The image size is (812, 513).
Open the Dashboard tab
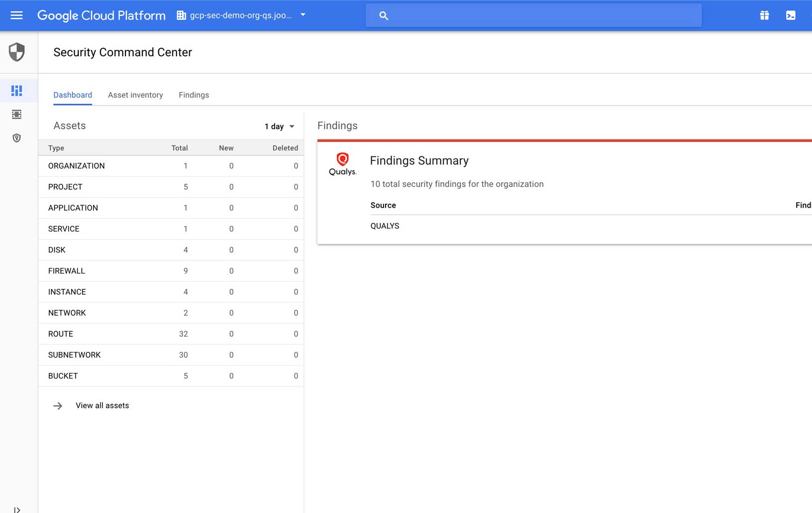pyautogui.click(x=73, y=95)
